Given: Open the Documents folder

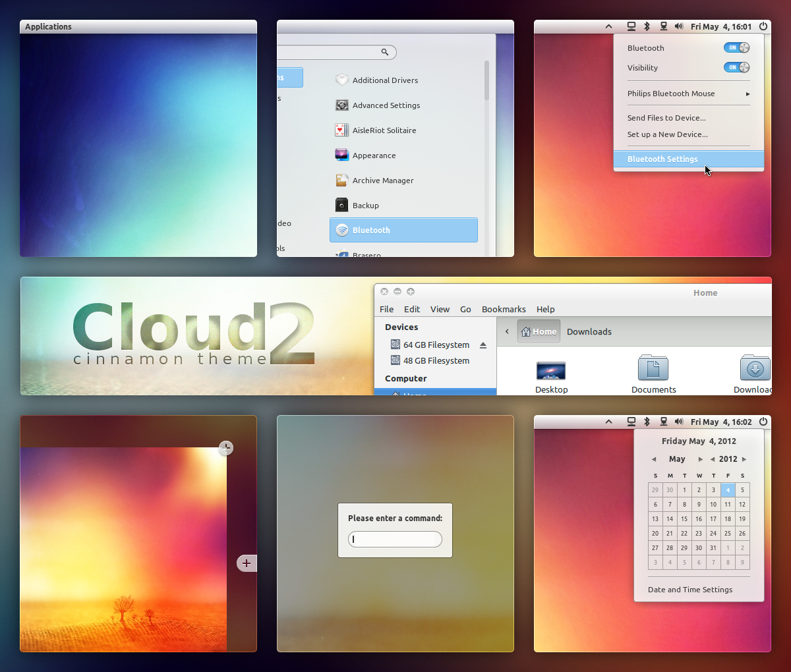Looking at the screenshot, I should click(x=653, y=372).
